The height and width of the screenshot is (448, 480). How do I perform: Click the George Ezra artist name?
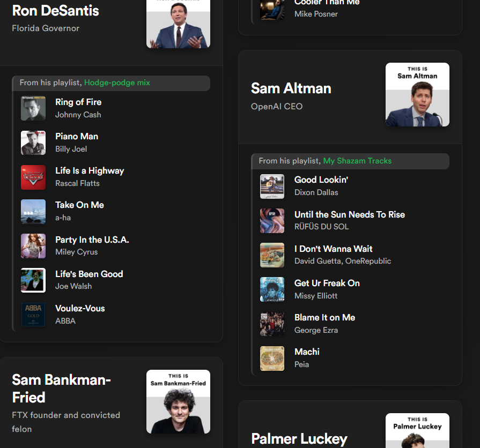coord(316,330)
